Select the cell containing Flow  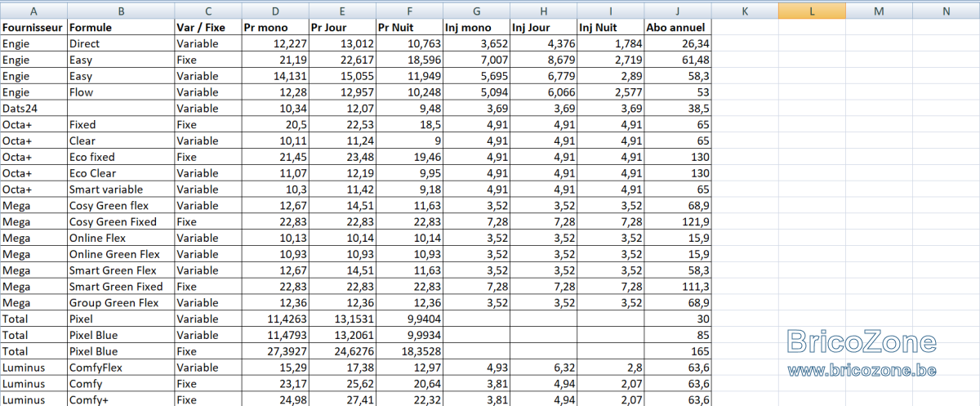121,92
